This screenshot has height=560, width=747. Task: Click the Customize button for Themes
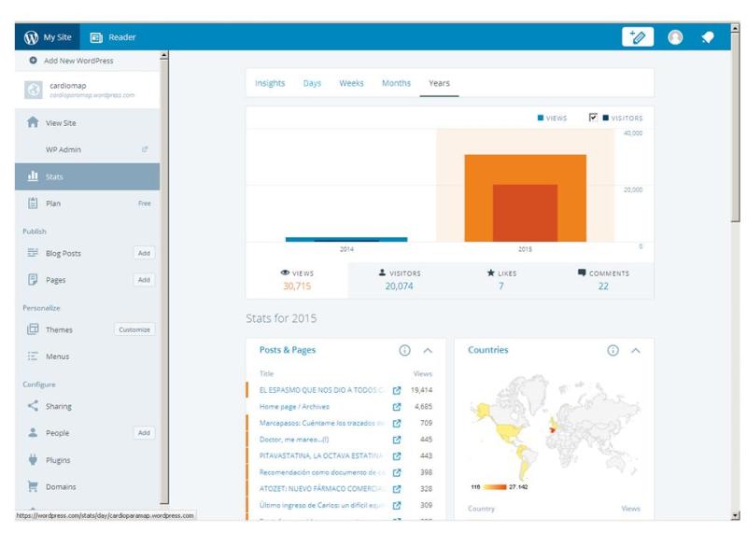coord(134,329)
